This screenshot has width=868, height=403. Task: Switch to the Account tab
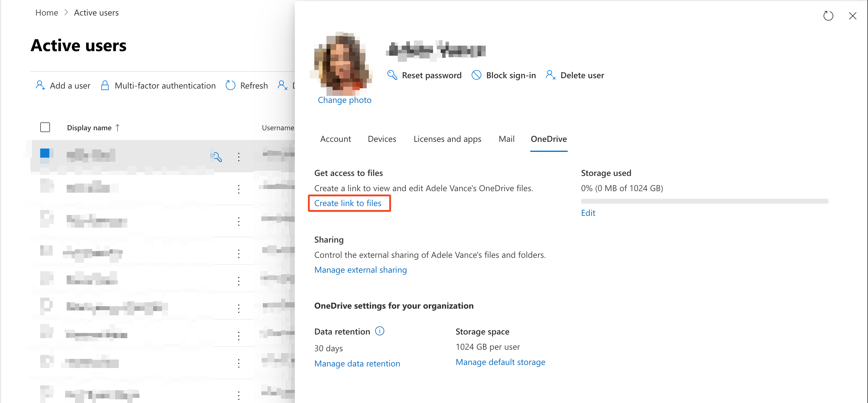335,139
